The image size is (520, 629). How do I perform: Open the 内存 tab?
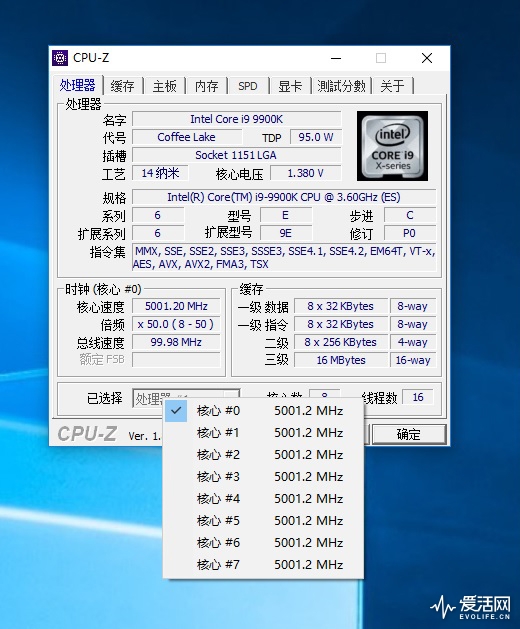tap(207, 86)
